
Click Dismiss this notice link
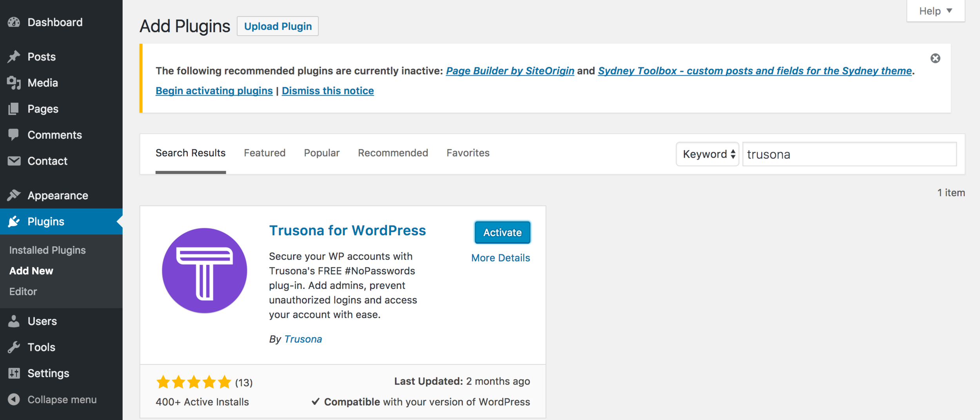(328, 91)
